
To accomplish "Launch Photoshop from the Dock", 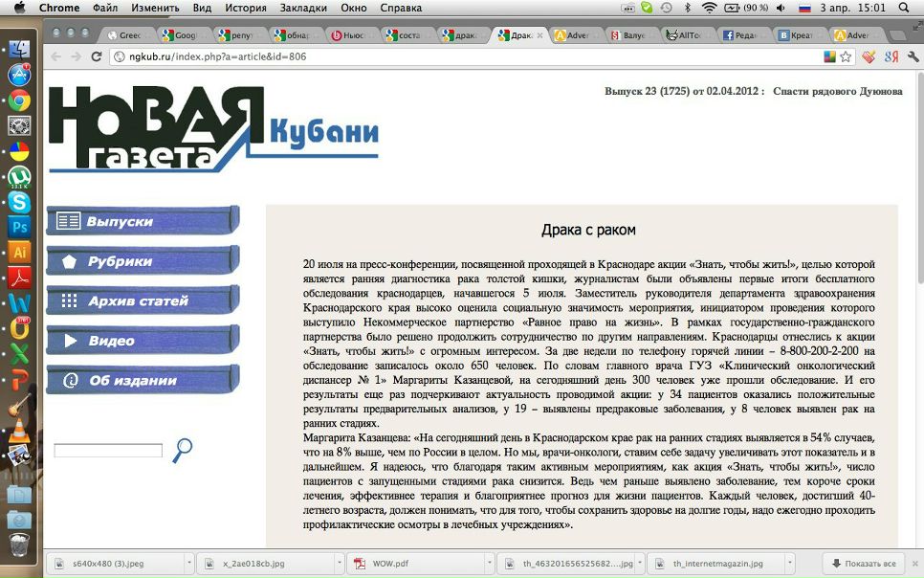I will (19, 227).
